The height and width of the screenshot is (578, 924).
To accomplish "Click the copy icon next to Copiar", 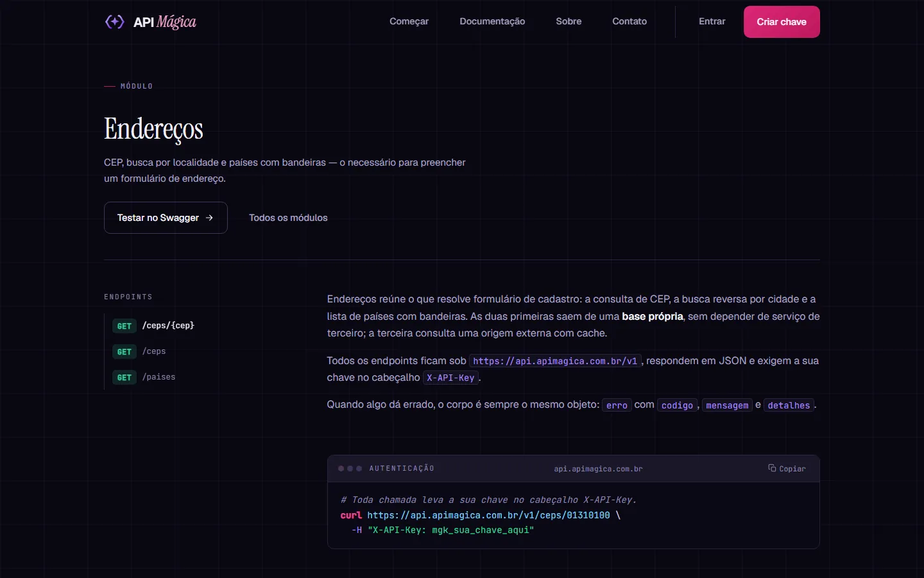I will [x=772, y=468].
